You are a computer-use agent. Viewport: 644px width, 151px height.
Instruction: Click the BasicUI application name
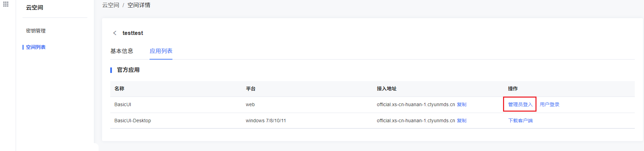point(123,104)
